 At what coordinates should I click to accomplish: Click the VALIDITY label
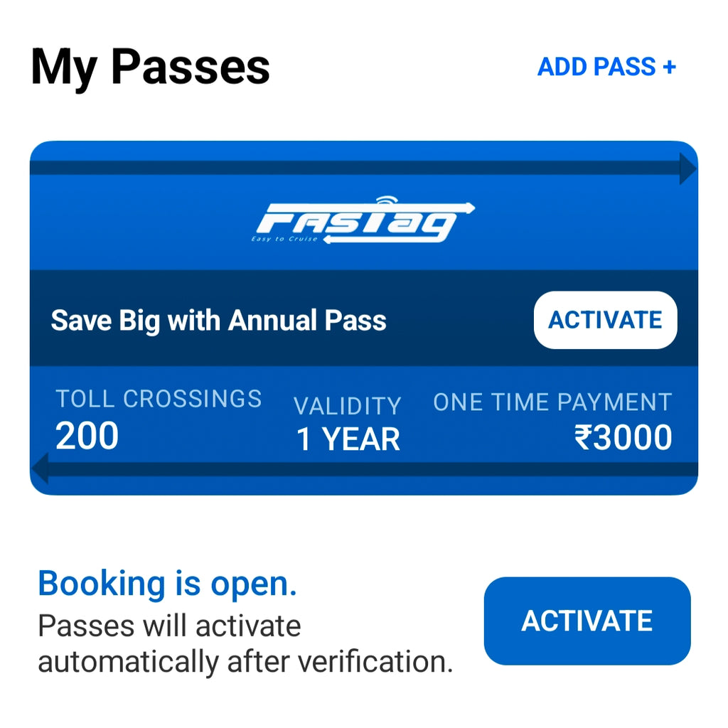(x=348, y=406)
